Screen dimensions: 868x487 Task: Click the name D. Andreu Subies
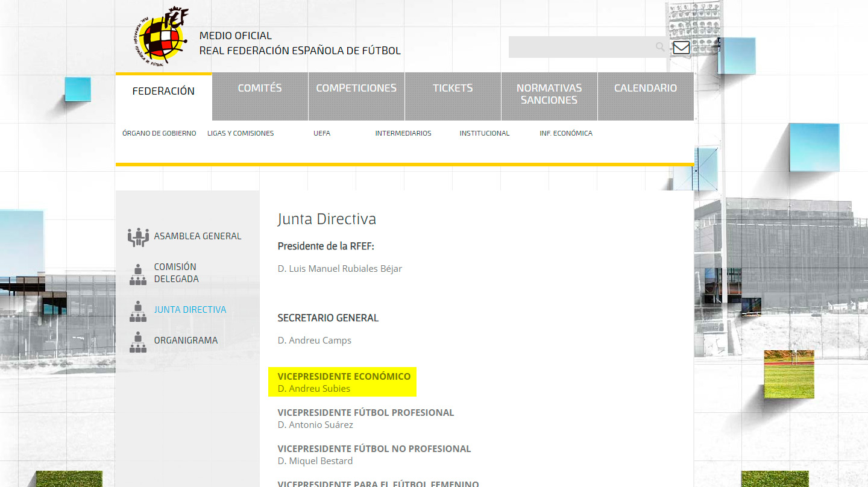click(x=314, y=389)
